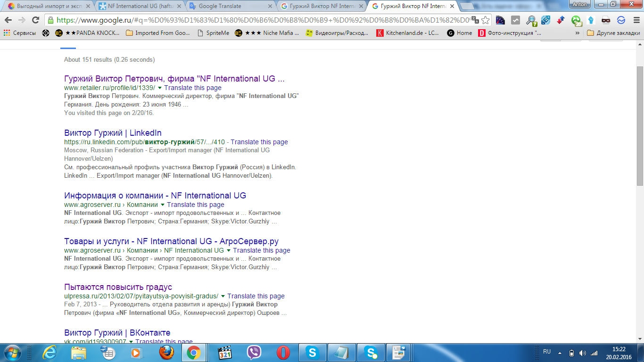Image resolution: width=644 pixels, height=362 pixels.
Task: Open the speedometer gauge extension
Action: (x=500, y=20)
